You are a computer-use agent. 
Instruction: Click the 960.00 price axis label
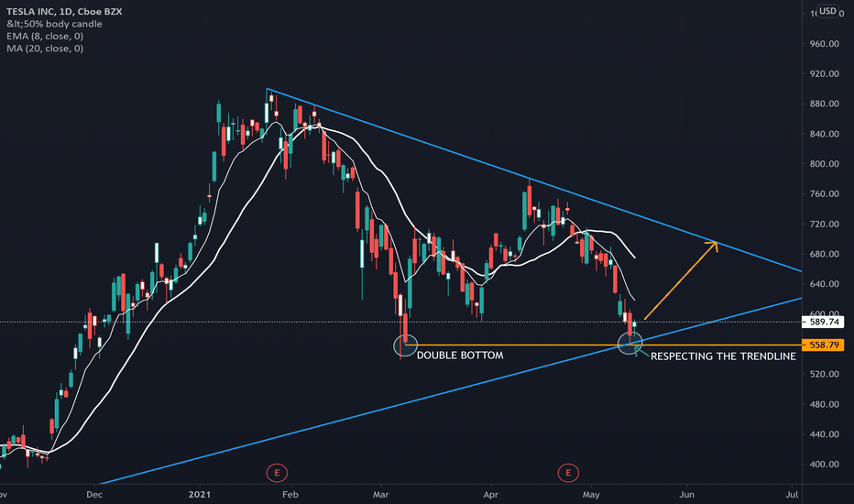click(x=825, y=44)
